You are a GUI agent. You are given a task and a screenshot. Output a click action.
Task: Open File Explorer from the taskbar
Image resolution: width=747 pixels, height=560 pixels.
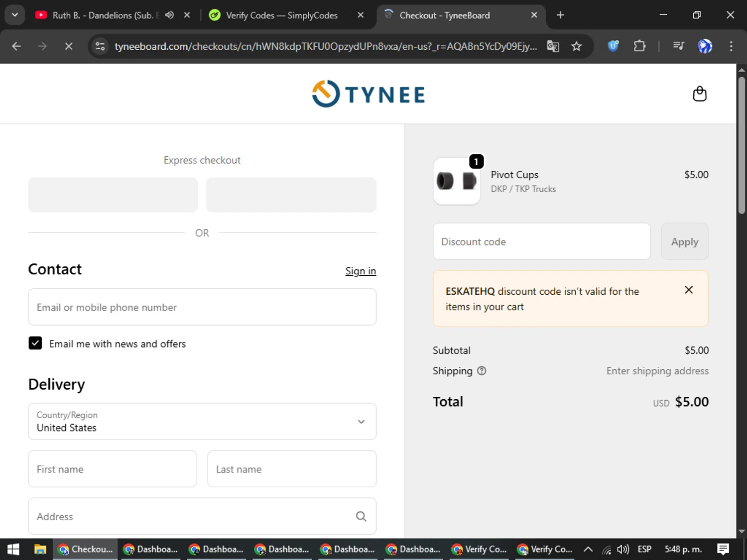[40, 549]
